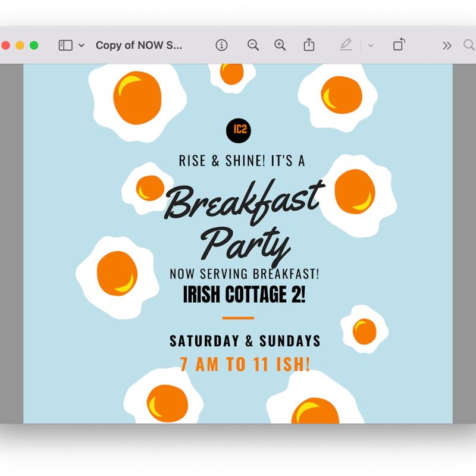Show more toolbar items via double chevron
Image resolution: width=476 pixels, height=476 pixels.
447,45
